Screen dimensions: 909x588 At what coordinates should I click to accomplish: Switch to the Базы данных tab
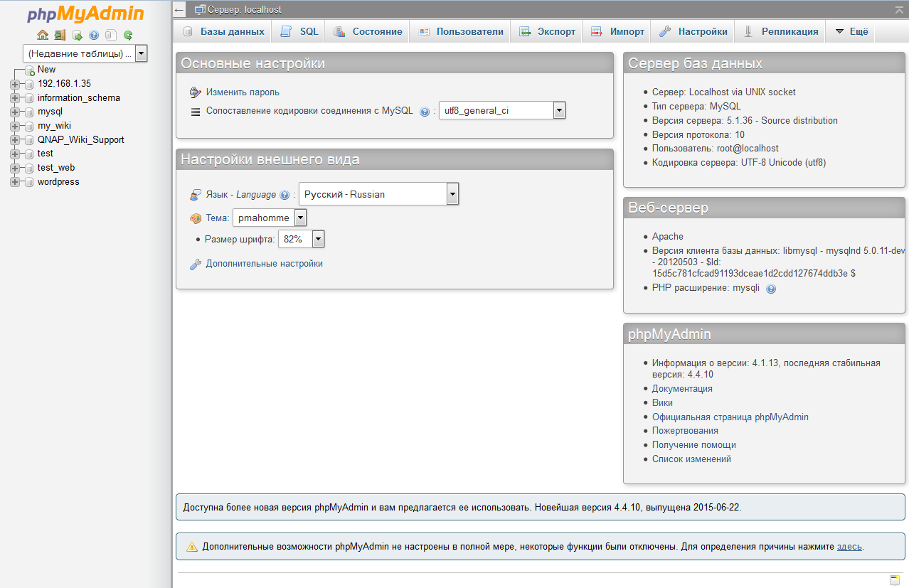[x=223, y=32]
